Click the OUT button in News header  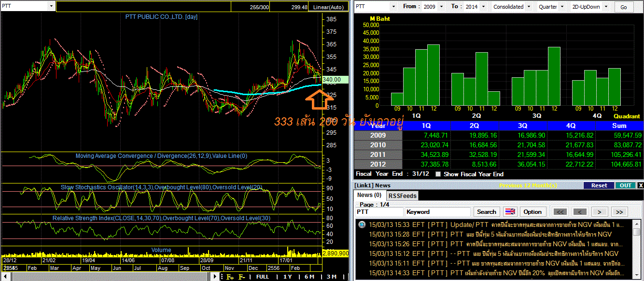(x=626, y=185)
